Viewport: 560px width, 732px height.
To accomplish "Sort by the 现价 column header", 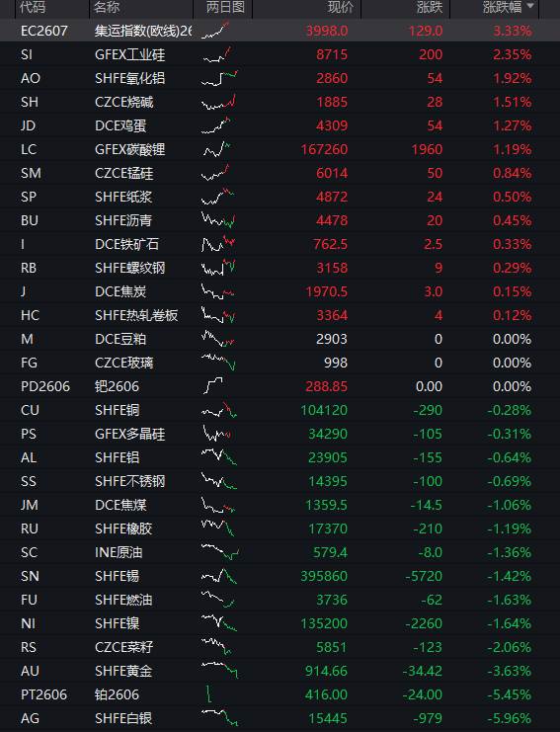I will click(340, 7).
